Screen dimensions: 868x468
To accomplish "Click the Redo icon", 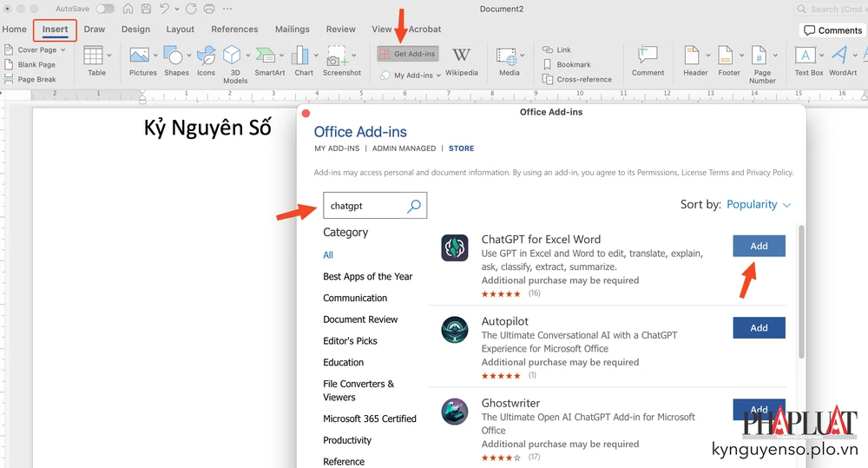I will coord(192,9).
